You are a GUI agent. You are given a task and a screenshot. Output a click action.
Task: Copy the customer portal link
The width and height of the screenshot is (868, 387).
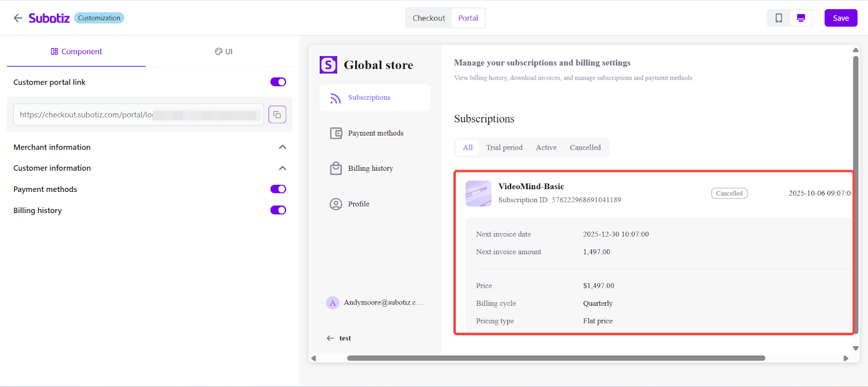click(277, 115)
